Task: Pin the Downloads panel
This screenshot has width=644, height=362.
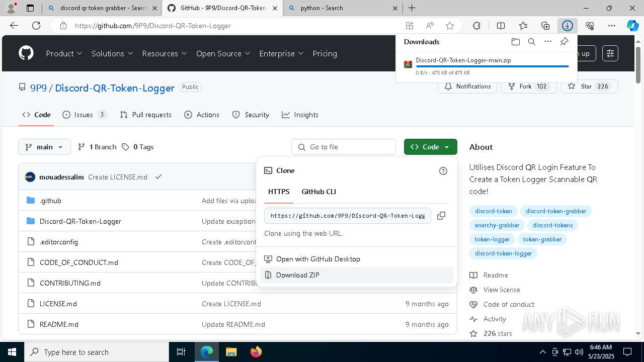Action: click(x=564, y=42)
